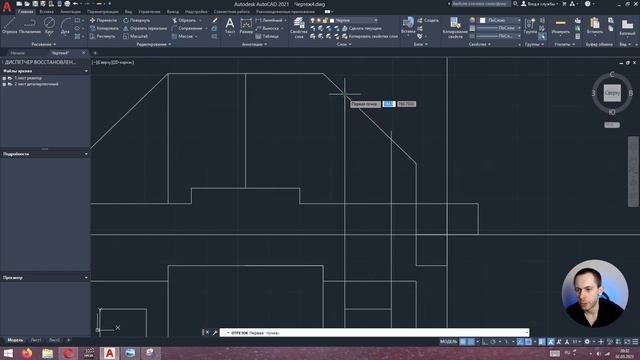Open Свойства слоя (Layer Properties)
Viewport: 640px width, 360px height.
tap(299, 28)
